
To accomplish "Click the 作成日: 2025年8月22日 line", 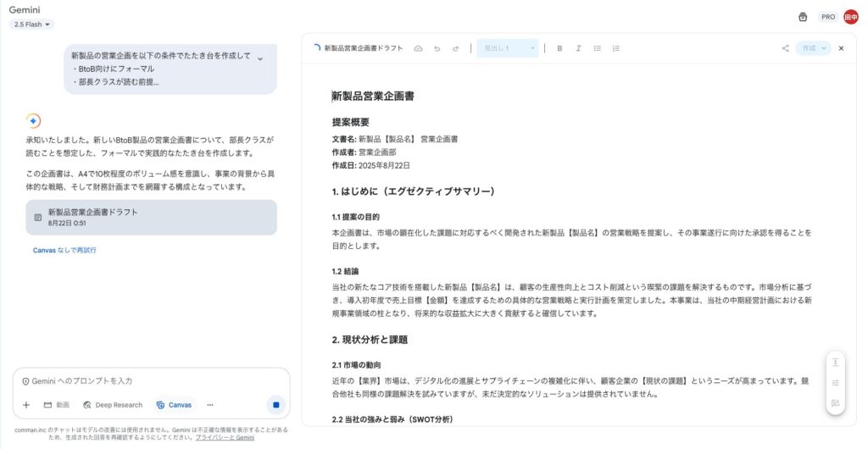I will click(x=371, y=165).
